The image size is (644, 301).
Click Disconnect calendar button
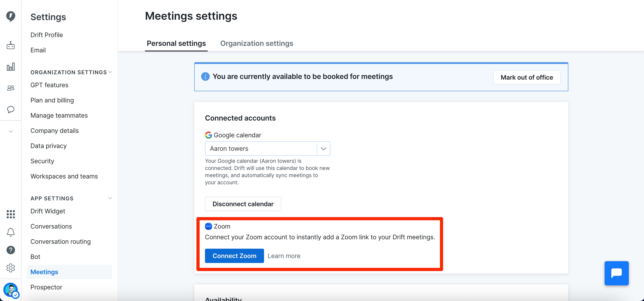click(243, 204)
